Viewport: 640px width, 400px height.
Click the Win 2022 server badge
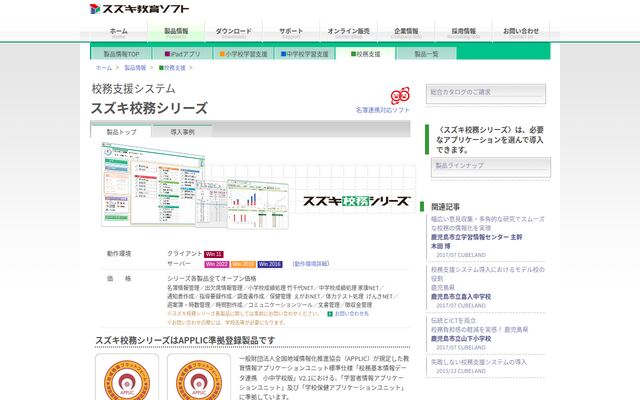[216, 264]
